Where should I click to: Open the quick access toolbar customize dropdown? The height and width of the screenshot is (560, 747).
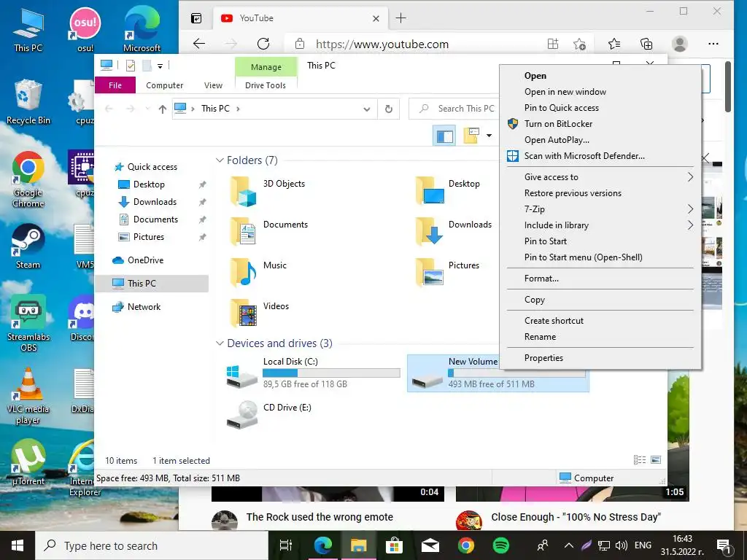tap(160, 66)
